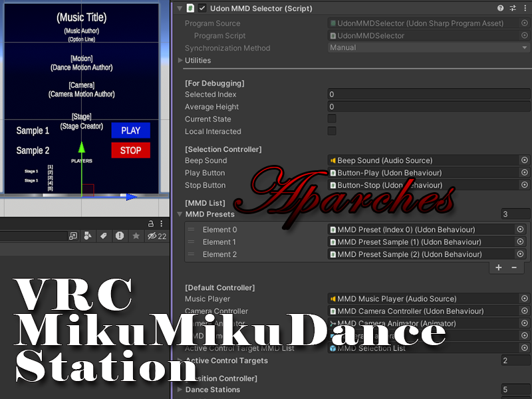Viewport: 532px width, 399px height.
Task: Click the Active Control Targets size field
Action: tap(515, 360)
